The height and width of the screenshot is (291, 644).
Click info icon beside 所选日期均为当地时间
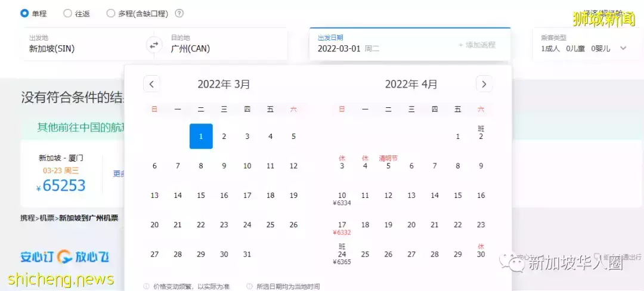point(250,286)
